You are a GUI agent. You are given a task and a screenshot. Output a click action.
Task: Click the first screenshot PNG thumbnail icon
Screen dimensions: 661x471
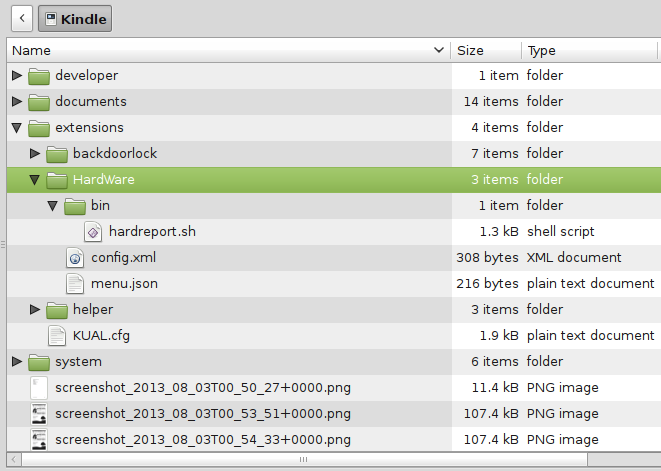point(39,387)
